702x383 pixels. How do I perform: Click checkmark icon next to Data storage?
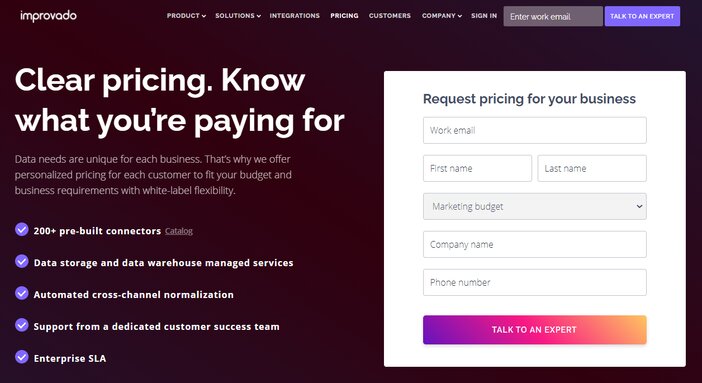(x=21, y=261)
